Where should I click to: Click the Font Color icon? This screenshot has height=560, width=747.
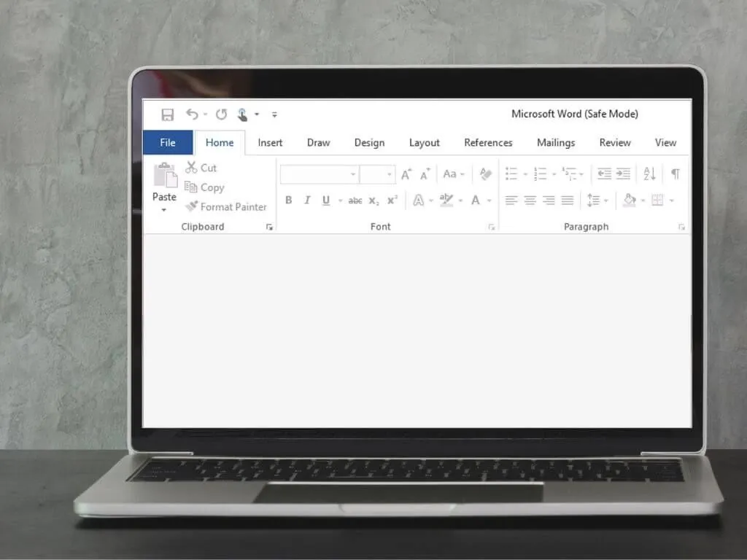(476, 200)
